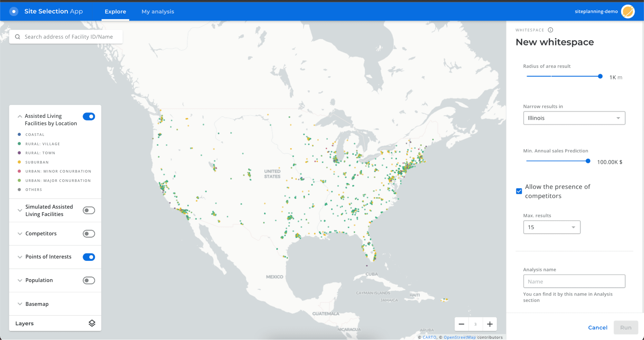Click the Layers icon at panel bottom
644x340 pixels.
point(91,323)
